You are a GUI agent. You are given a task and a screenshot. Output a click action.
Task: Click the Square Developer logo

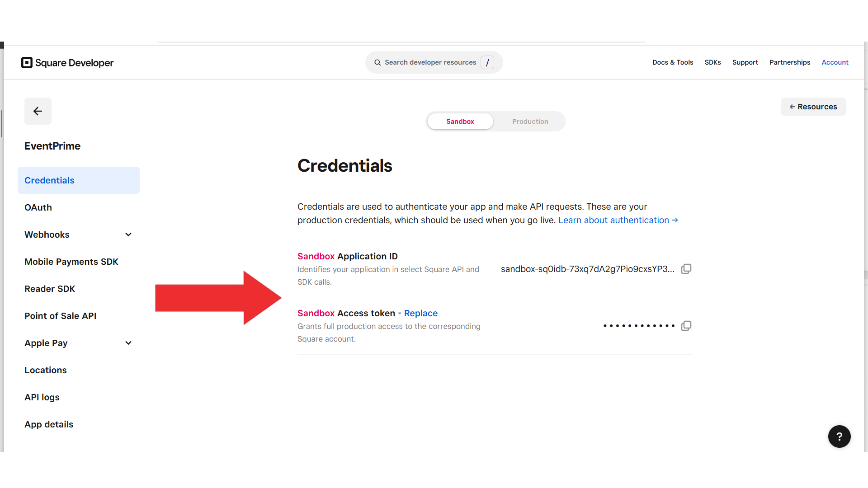click(67, 63)
